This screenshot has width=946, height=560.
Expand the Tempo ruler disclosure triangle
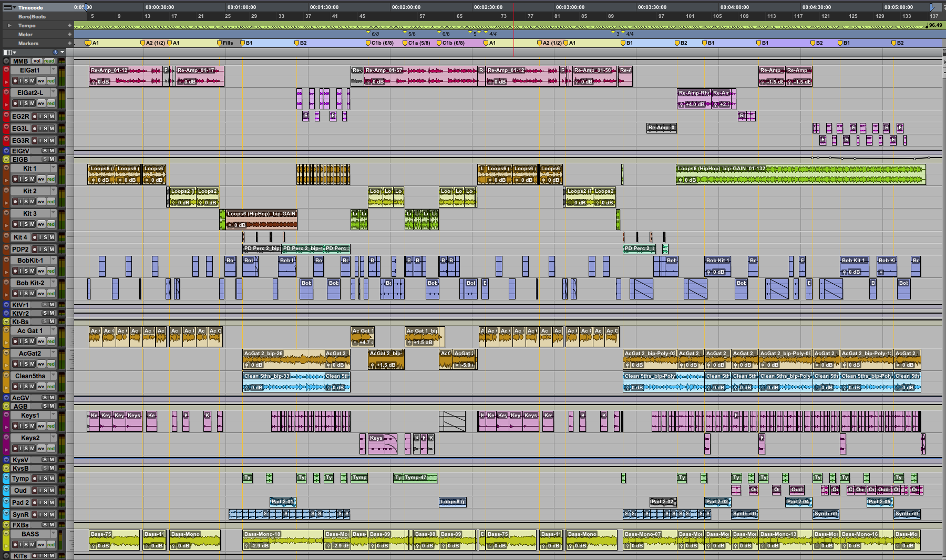(9, 25)
